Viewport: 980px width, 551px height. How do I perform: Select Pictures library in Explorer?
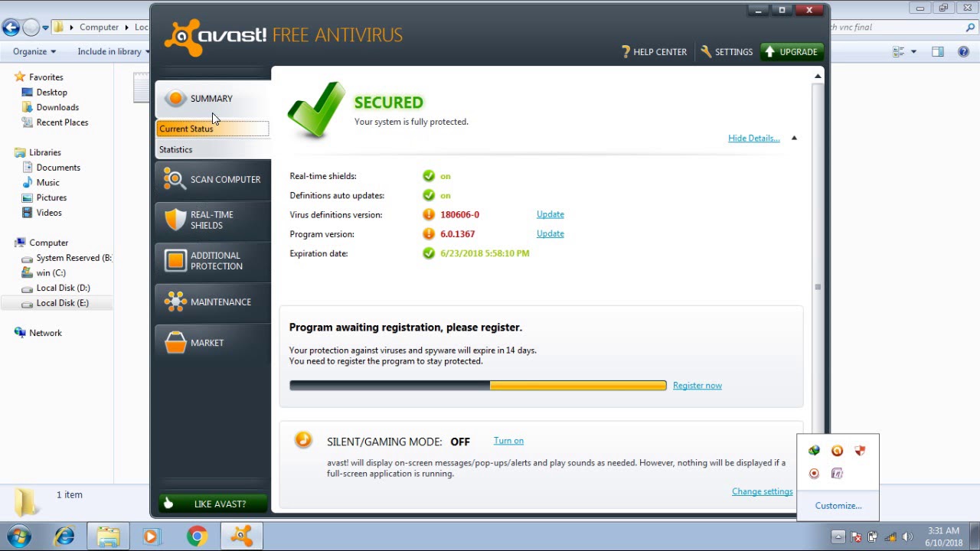(x=51, y=197)
